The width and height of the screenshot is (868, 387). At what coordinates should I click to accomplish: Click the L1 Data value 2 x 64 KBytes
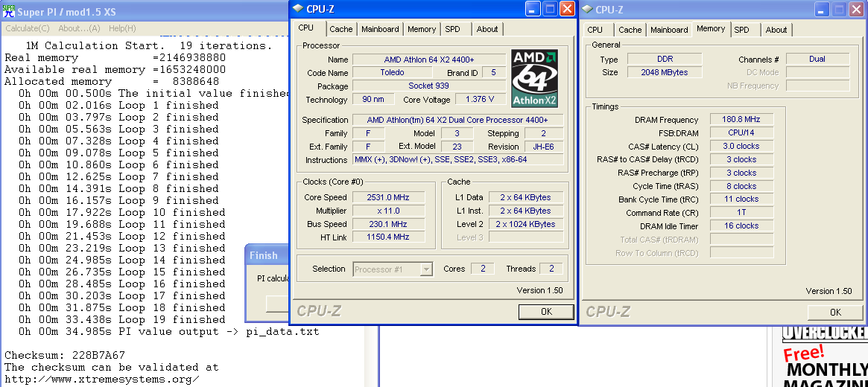pos(526,197)
